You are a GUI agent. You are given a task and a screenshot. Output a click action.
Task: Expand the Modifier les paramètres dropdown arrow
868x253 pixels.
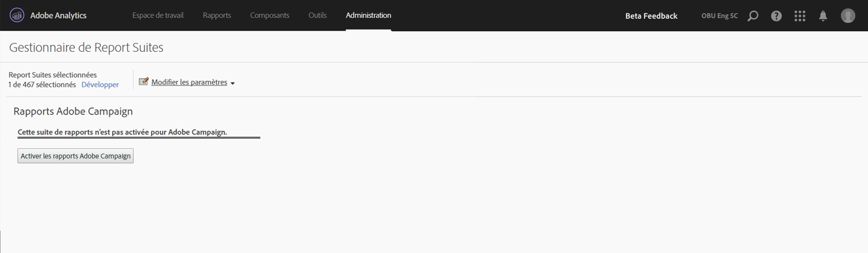233,84
